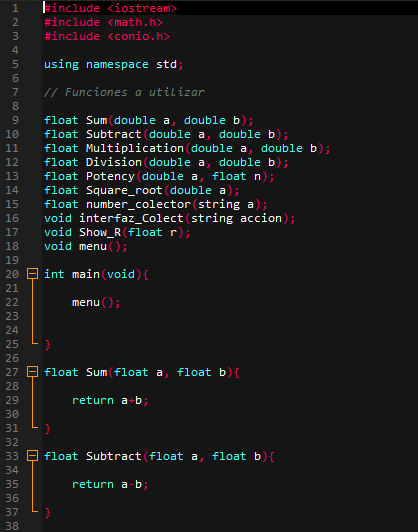Click line number 20 in gutter

tap(12, 274)
